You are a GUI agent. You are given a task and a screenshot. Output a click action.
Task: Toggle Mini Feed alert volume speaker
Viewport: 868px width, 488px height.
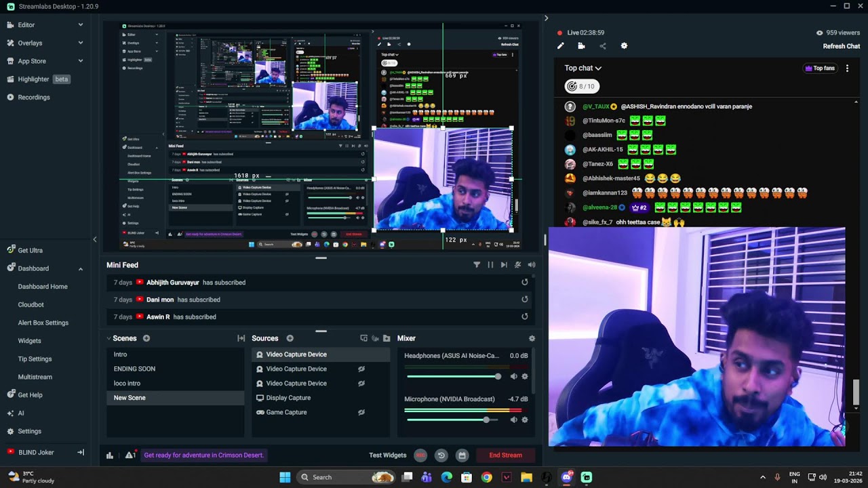click(x=532, y=265)
